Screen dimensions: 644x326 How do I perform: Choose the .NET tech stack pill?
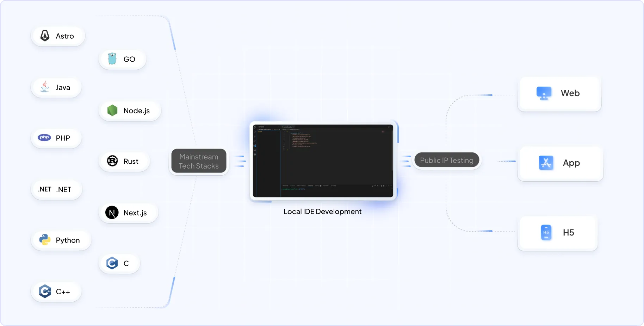point(56,190)
